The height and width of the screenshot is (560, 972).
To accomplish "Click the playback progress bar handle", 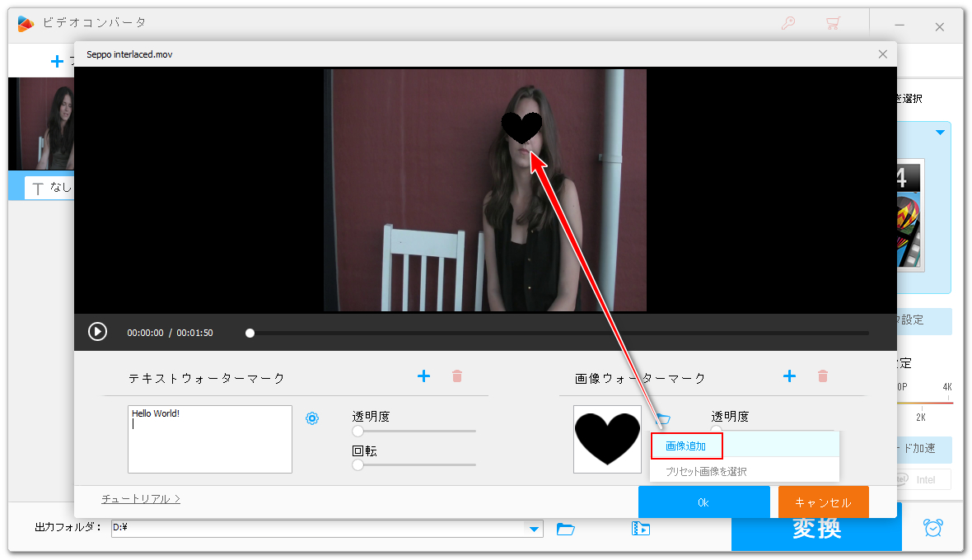I will pos(250,334).
